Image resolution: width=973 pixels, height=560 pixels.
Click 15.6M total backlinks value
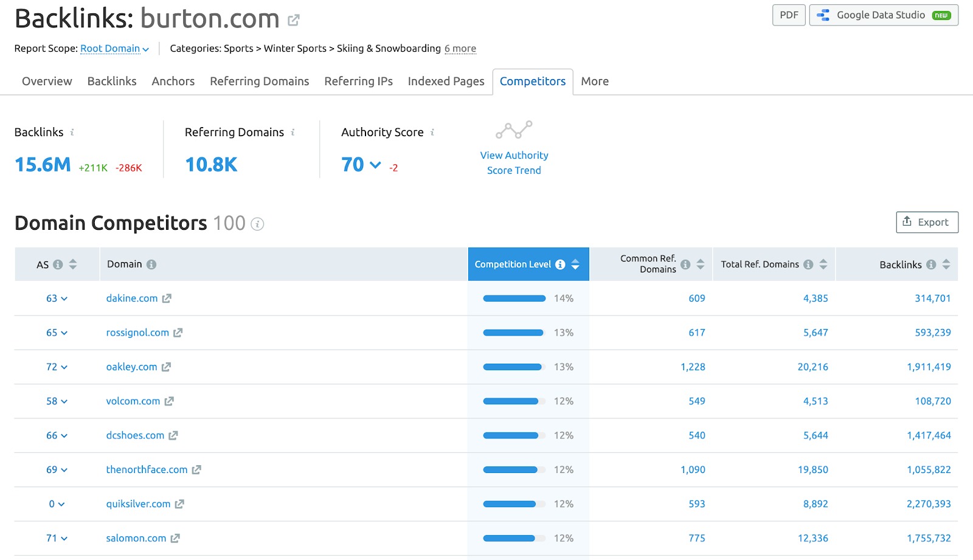coord(43,165)
